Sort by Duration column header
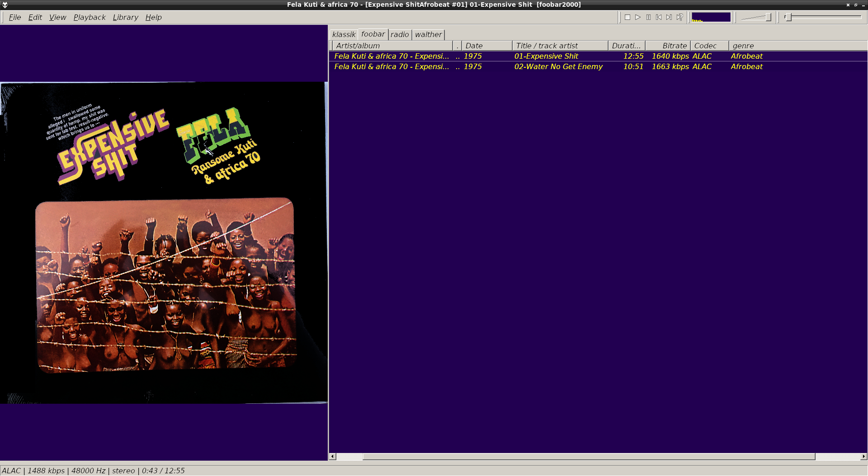868x476 pixels. click(x=627, y=46)
